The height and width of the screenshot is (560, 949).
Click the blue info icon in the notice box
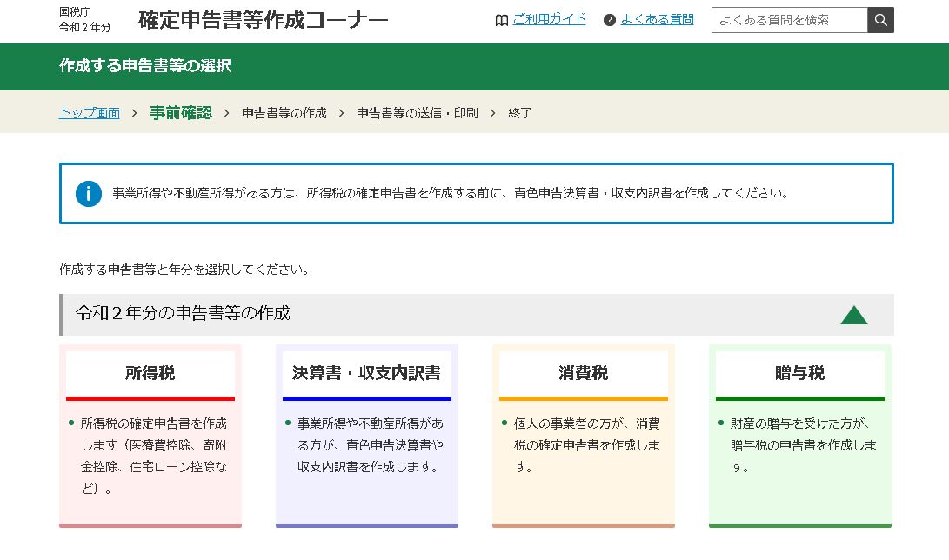[89, 193]
